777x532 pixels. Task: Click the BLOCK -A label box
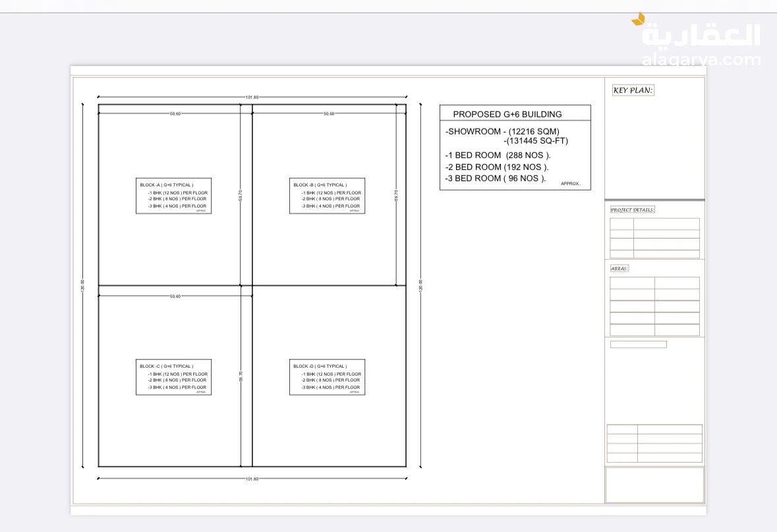[x=173, y=196]
